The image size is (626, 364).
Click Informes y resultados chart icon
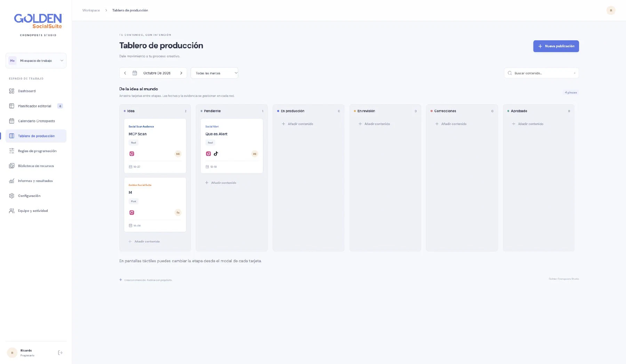[x=11, y=181]
